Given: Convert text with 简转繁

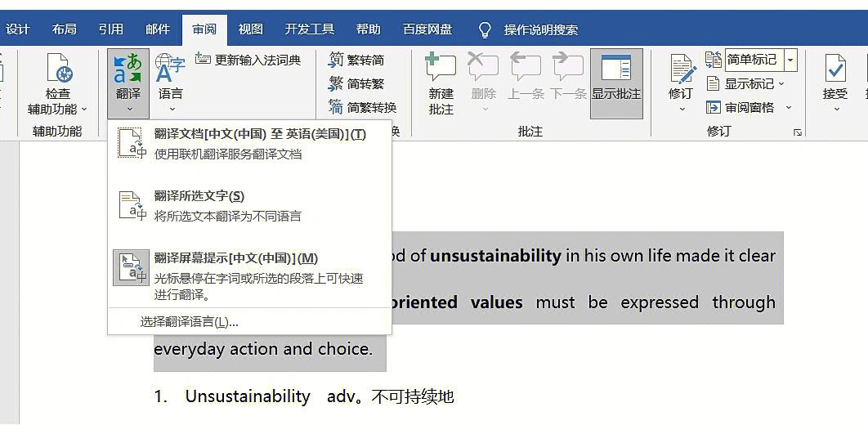Looking at the screenshot, I should coord(356,83).
